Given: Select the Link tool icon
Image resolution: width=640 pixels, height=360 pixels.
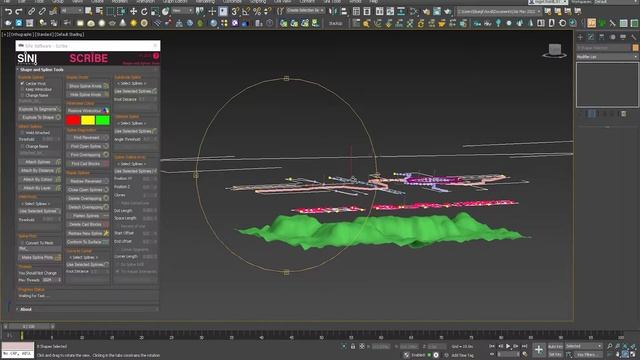Looking at the screenshot, I should click(31, 12).
